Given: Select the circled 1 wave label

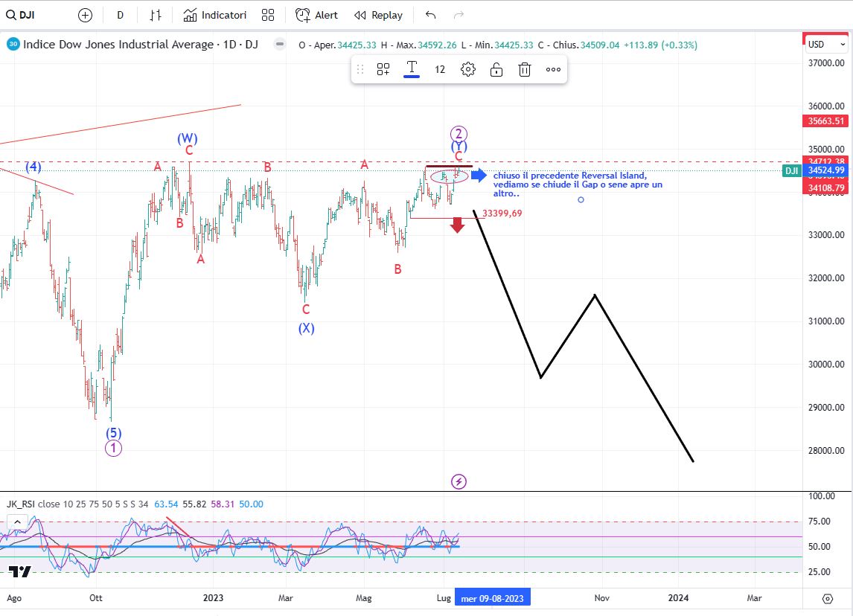Looking at the screenshot, I should [113, 449].
